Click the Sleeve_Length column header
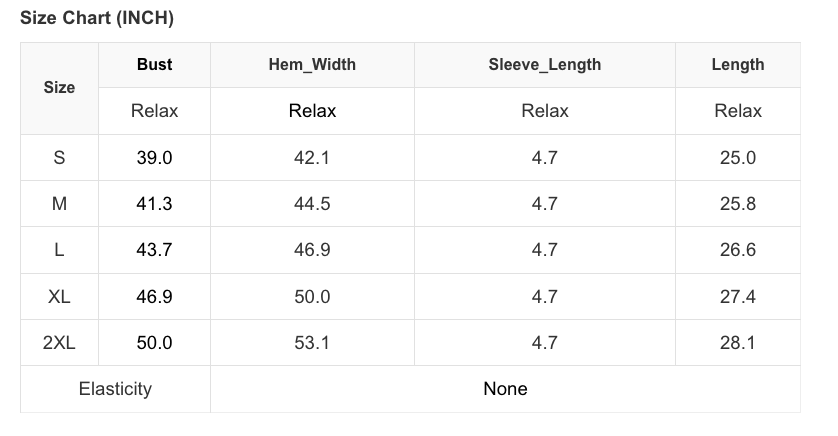Image resolution: width=838 pixels, height=436 pixels. pos(544,65)
